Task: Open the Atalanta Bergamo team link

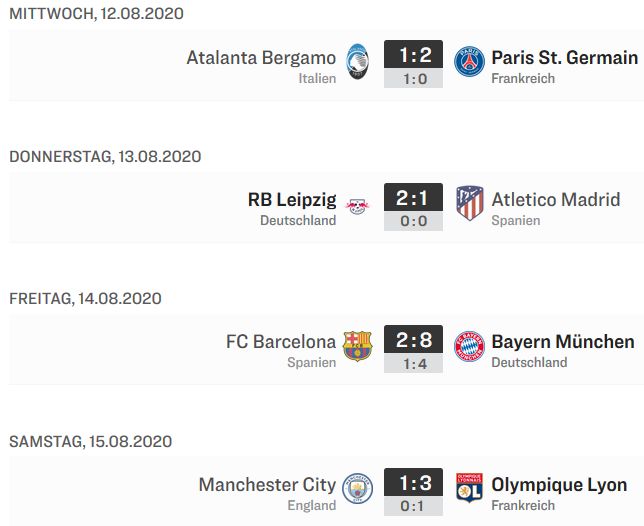Action: 261,58
